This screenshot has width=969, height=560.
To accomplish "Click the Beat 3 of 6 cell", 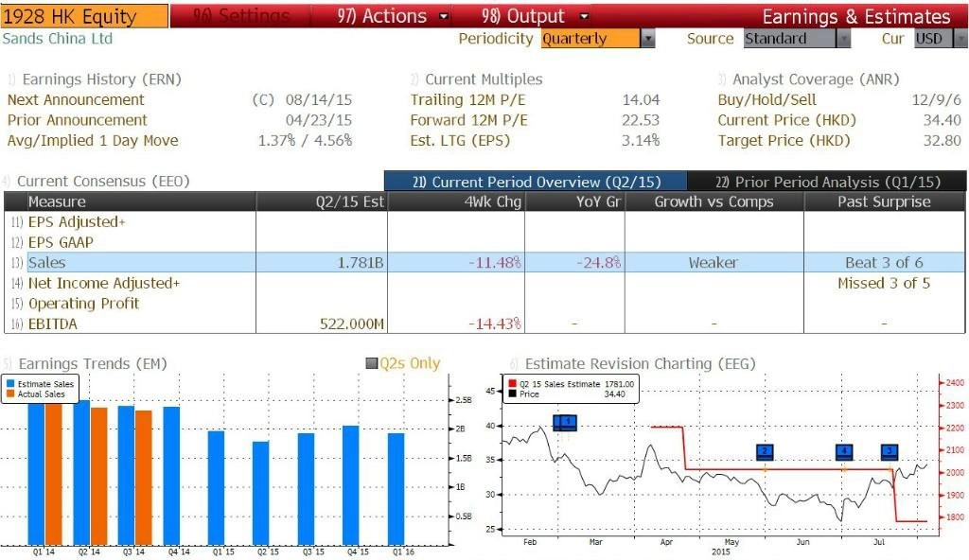I will click(x=885, y=263).
